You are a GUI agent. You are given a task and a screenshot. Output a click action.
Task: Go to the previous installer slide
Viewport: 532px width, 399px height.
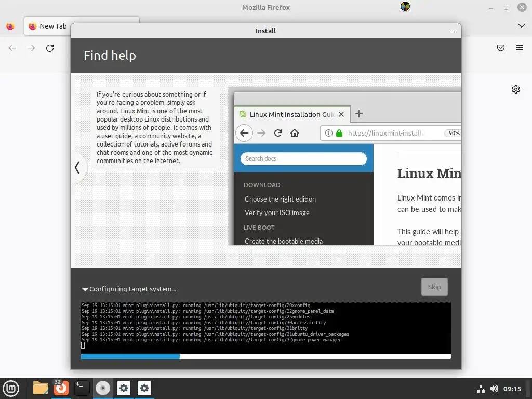(78, 167)
